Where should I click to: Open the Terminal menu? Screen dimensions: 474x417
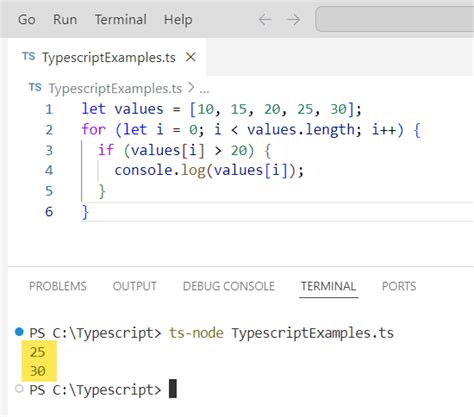(121, 19)
